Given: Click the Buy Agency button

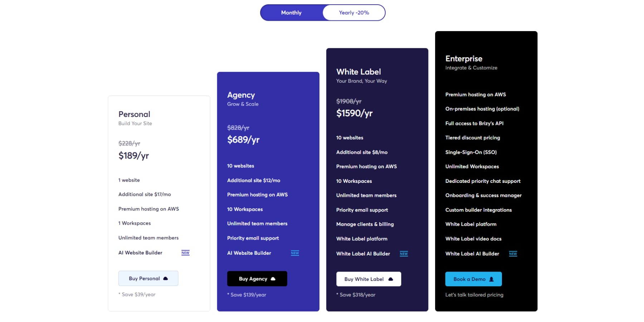Looking at the screenshot, I should [x=257, y=279].
